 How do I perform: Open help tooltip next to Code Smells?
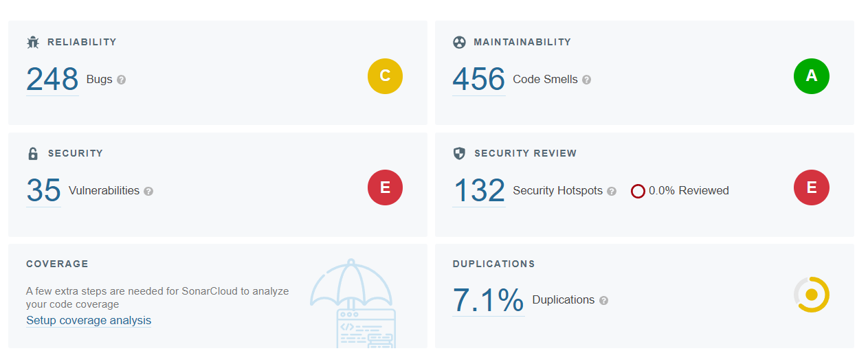(587, 80)
